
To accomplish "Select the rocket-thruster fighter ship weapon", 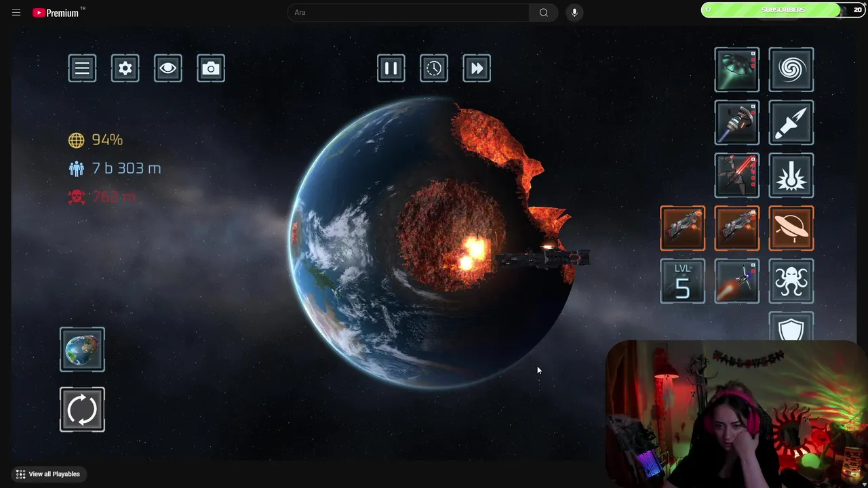I will 737,281.
